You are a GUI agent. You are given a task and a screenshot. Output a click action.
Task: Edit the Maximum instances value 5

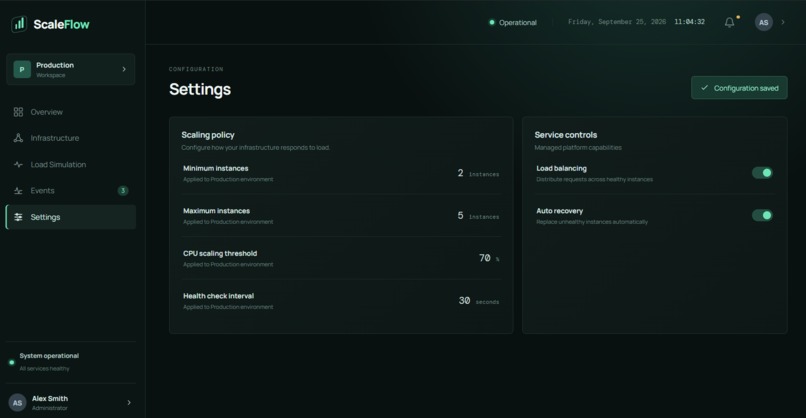(461, 215)
